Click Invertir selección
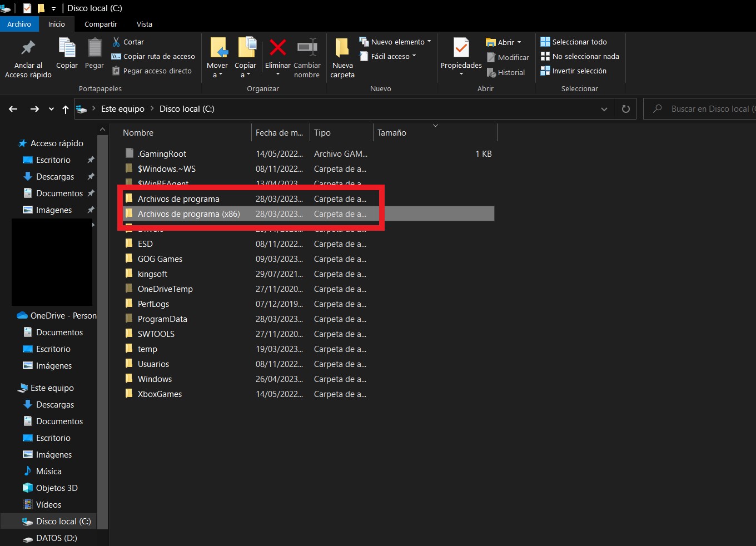This screenshot has height=546, width=756. point(573,71)
